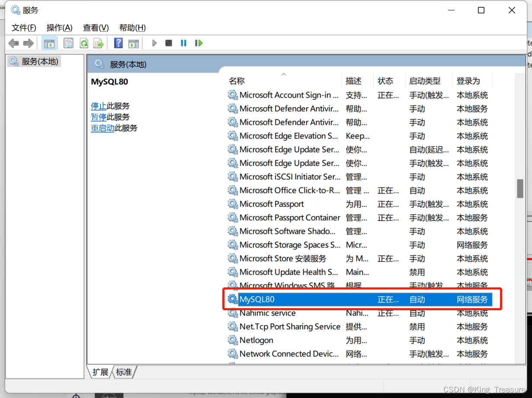Select Microsoft iSCSI Initiator Service row

pyautogui.click(x=359, y=177)
